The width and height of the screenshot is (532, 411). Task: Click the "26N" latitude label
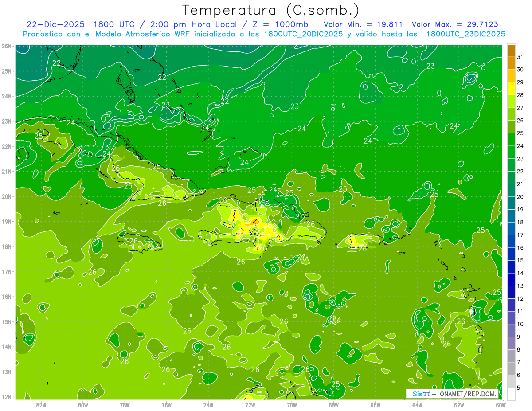[7, 46]
